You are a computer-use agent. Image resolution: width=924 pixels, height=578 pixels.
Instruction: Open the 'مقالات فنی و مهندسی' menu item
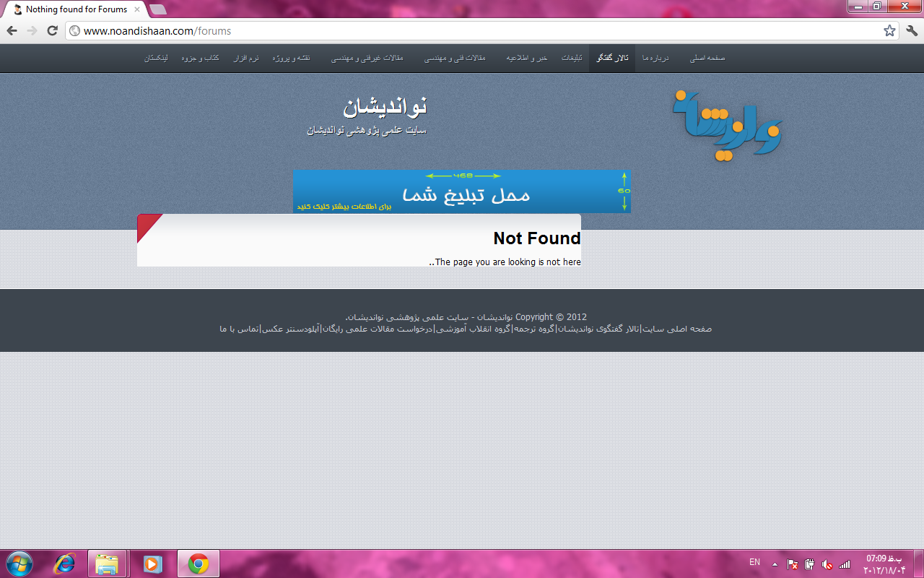[x=455, y=58]
